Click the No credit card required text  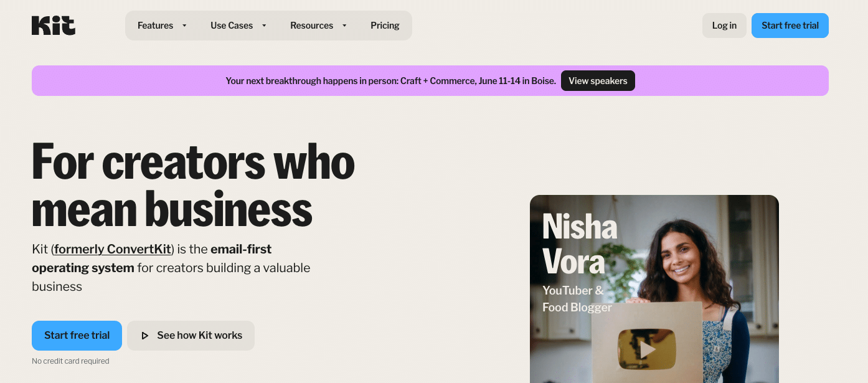tap(70, 361)
